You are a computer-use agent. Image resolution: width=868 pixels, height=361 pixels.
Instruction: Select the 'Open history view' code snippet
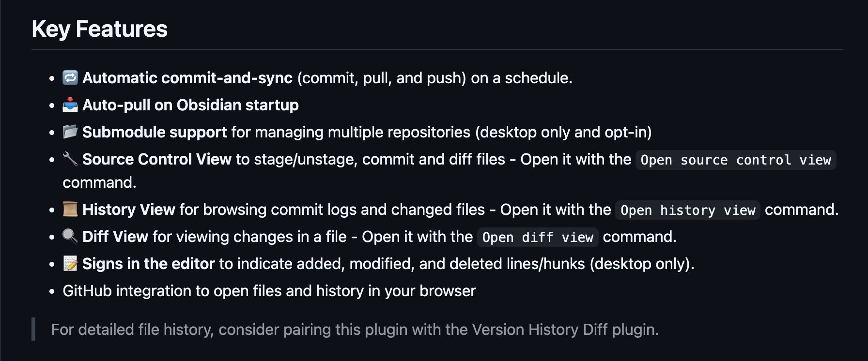pos(688,210)
